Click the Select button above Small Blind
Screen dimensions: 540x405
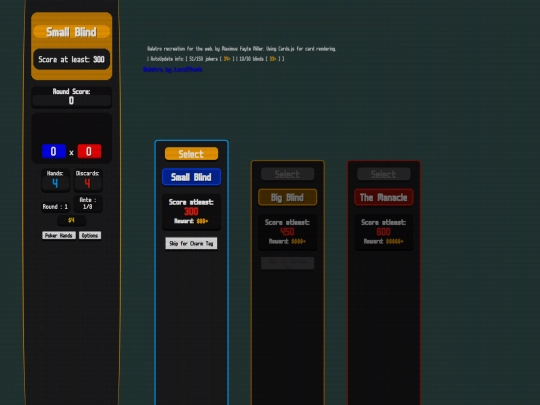(191, 154)
